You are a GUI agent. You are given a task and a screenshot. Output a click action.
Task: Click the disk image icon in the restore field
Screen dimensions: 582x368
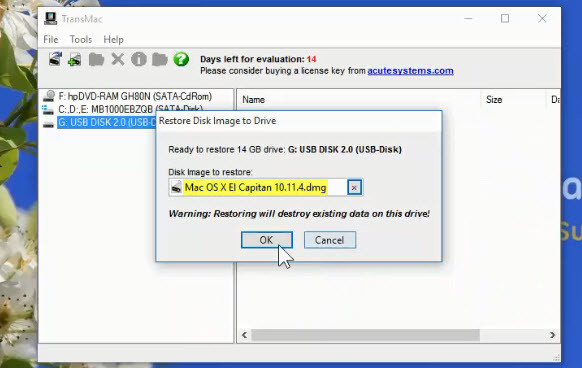click(176, 188)
